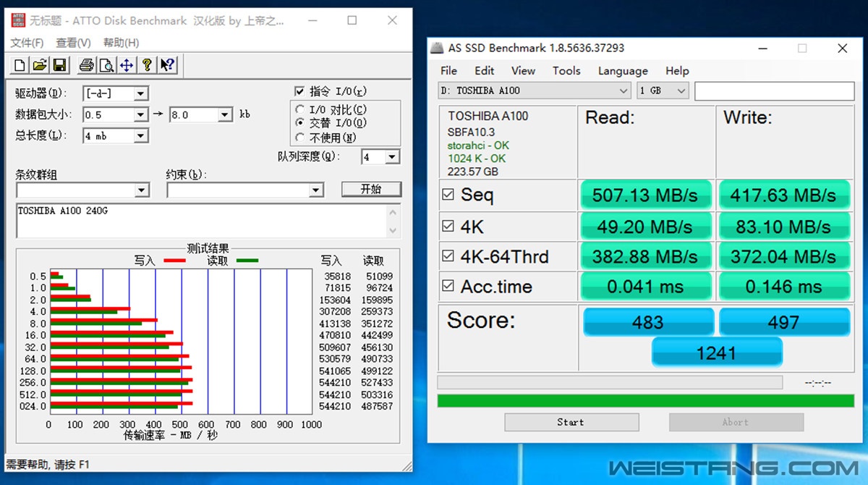Create a new ATTO benchmark file
The height and width of the screenshot is (485, 868).
pos(20,65)
